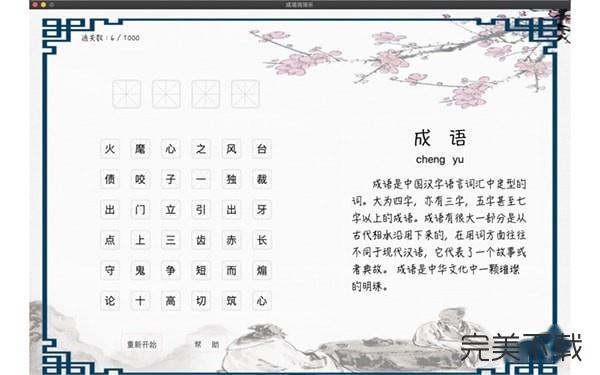Choose the 短 character tile
Image resolution: width=600 pixels, height=375 pixels.
(201, 271)
